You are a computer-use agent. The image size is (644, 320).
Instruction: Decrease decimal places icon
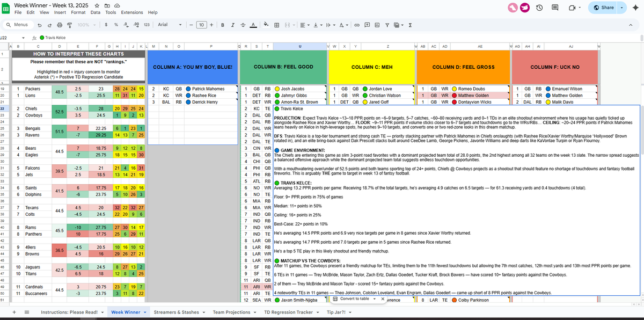tap(126, 25)
